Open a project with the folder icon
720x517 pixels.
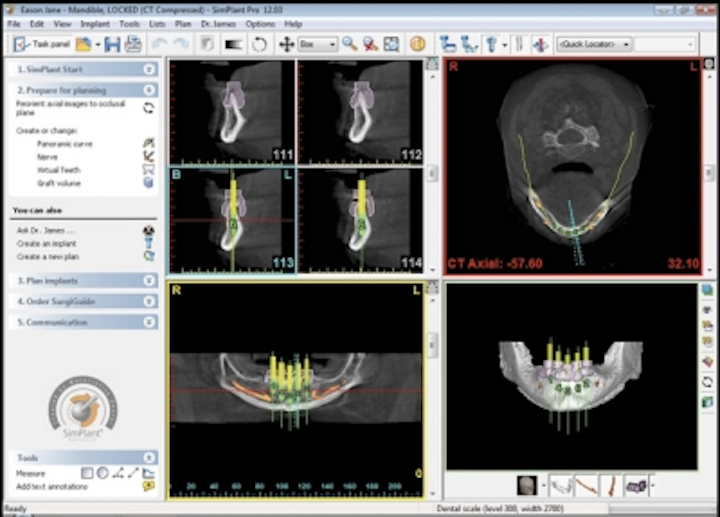coord(83,44)
